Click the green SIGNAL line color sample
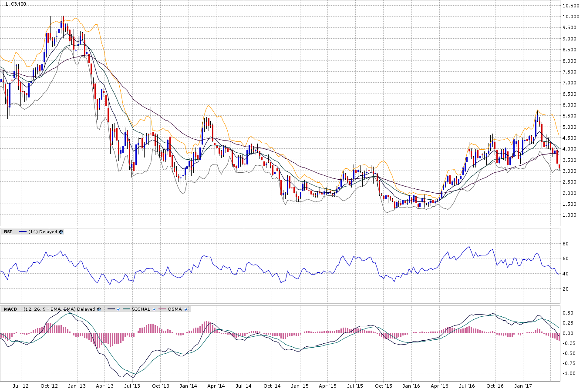Screen dimensions: 583x392 tap(127, 309)
